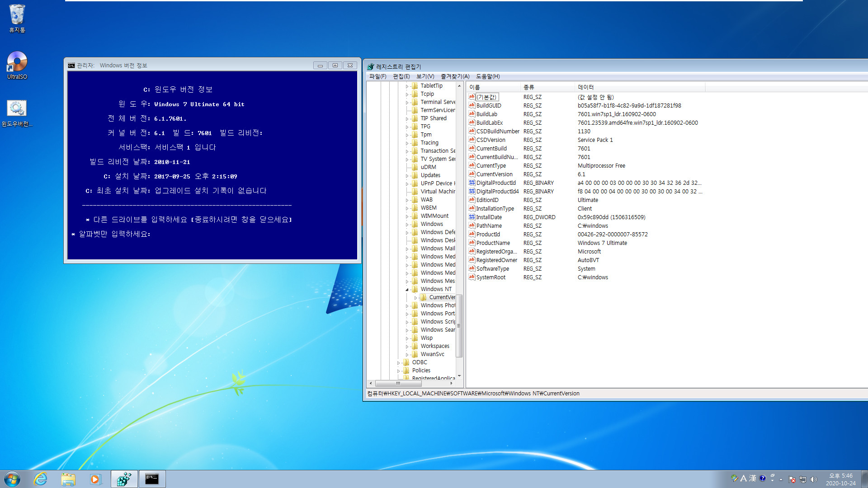
Task: Open the 편집(E) menu
Action: coord(401,76)
